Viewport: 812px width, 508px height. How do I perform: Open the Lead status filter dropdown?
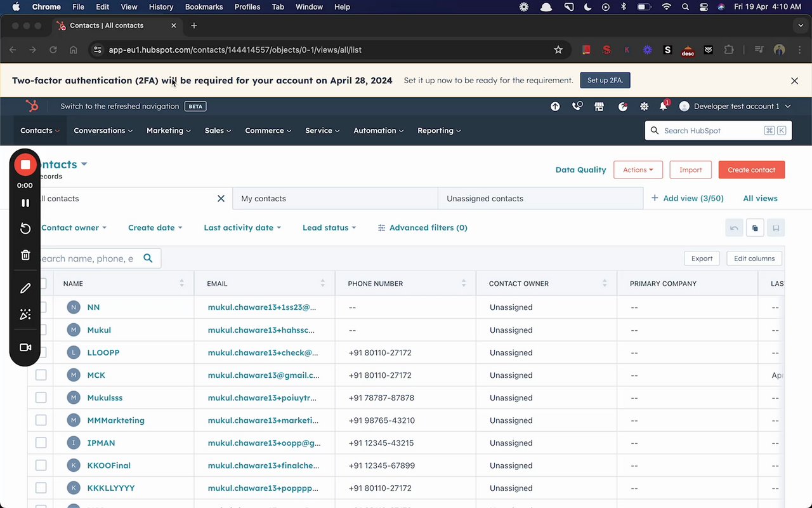[329, 228]
